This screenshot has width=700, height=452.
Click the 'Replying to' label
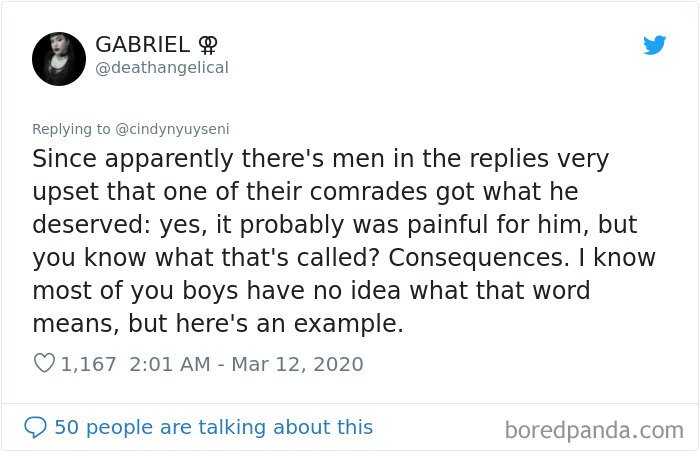[x=71, y=129]
